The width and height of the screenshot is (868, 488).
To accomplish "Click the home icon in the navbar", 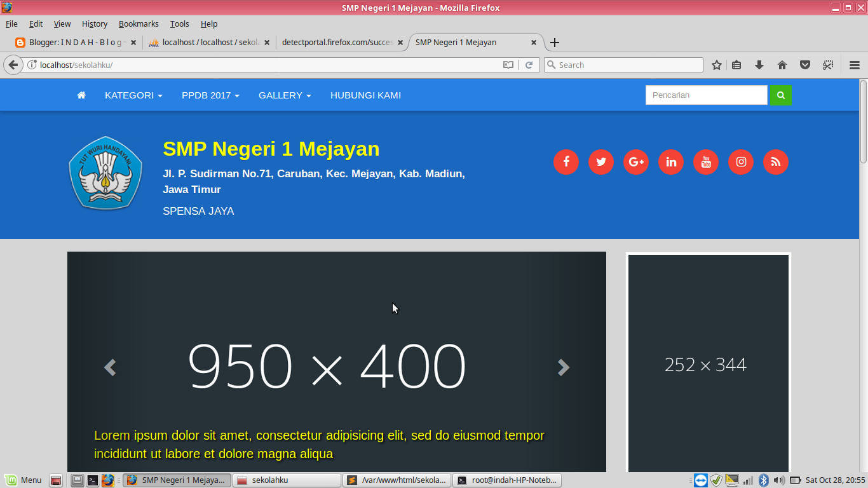I will [81, 95].
